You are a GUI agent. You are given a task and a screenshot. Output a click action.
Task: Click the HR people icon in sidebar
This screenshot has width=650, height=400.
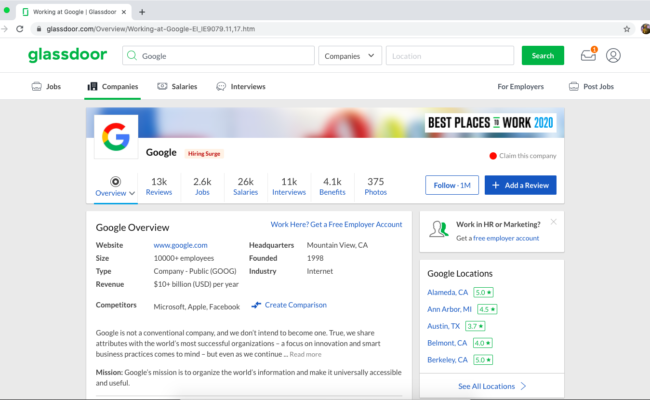pyautogui.click(x=439, y=229)
